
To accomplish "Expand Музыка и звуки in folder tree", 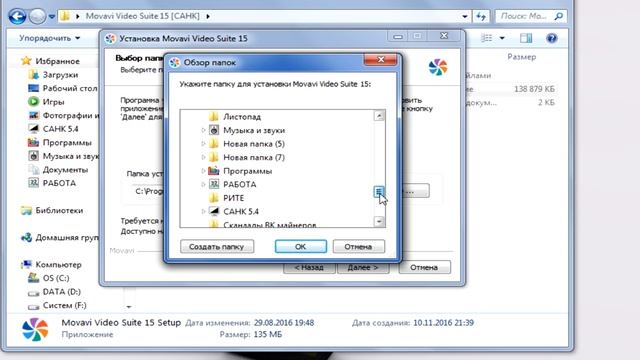I will click(x=203, y=130).
